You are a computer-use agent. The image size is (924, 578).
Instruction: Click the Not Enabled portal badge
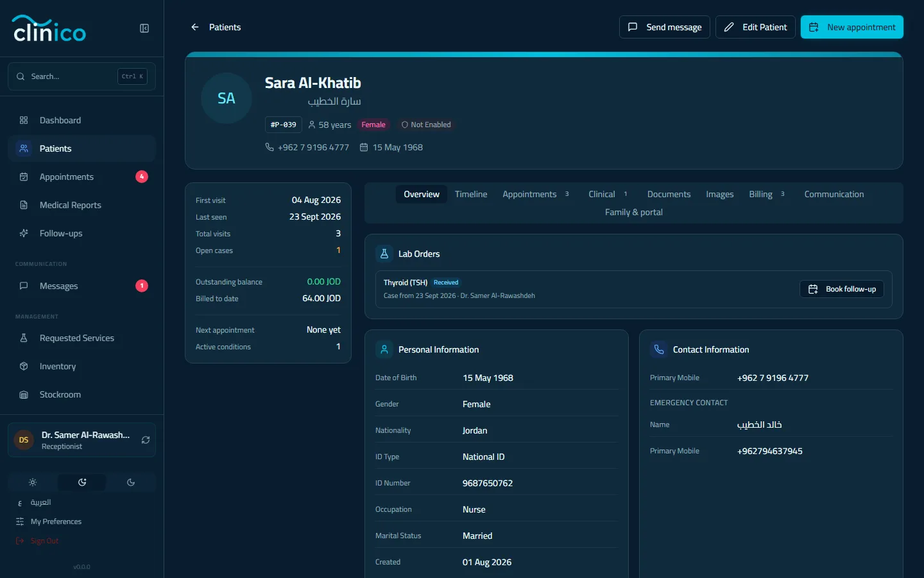426,125
